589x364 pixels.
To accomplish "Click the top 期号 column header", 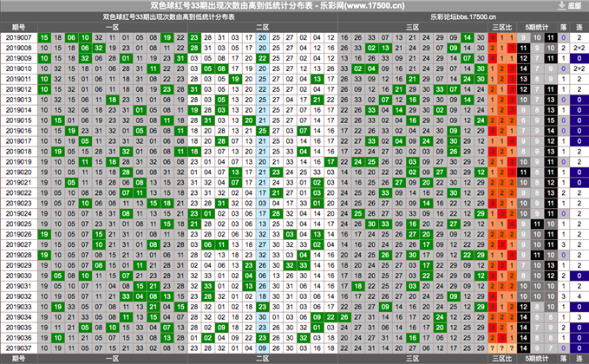I will 17,27.
